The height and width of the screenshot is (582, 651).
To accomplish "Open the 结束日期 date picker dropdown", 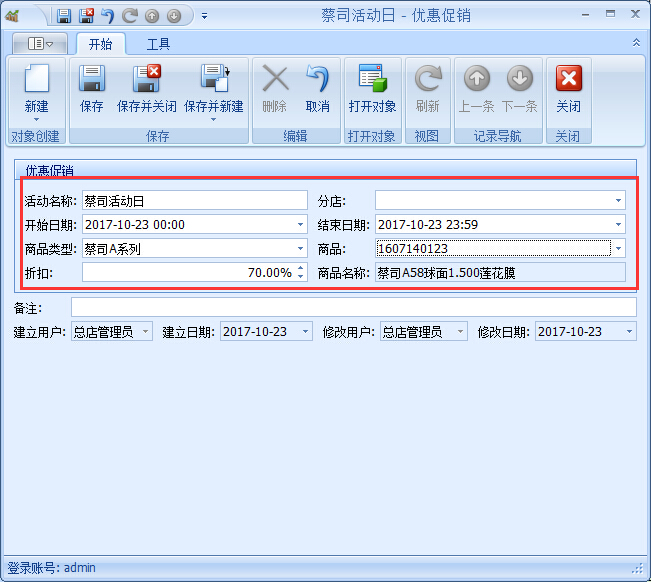I will (618, 225).
